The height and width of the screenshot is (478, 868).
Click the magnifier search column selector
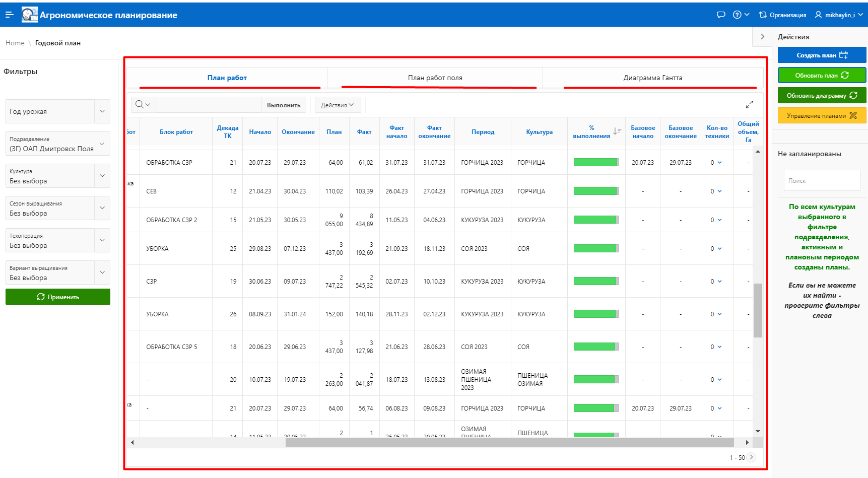pyautogui.click(x=143, y=105)
